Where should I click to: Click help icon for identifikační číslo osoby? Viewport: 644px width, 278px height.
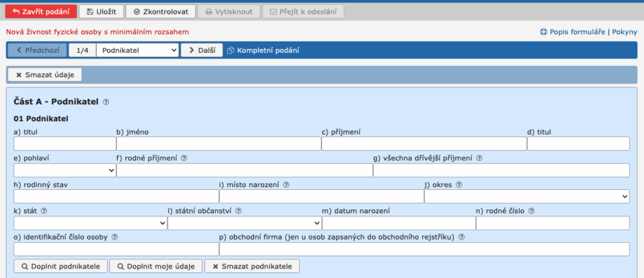(x=114, y=238)
